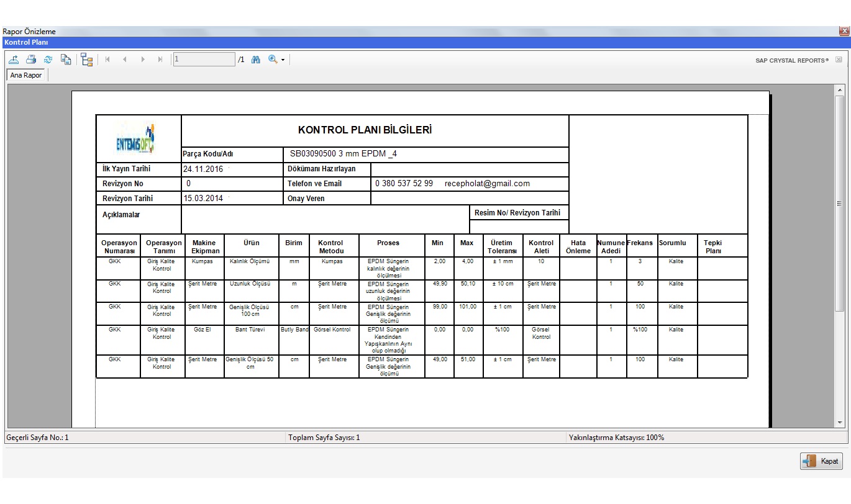Image resolution: width=851 pixels, height=504 pixels.
Task: Click the Dökümanı Hazırlayan label
Action: coord(322,169)
